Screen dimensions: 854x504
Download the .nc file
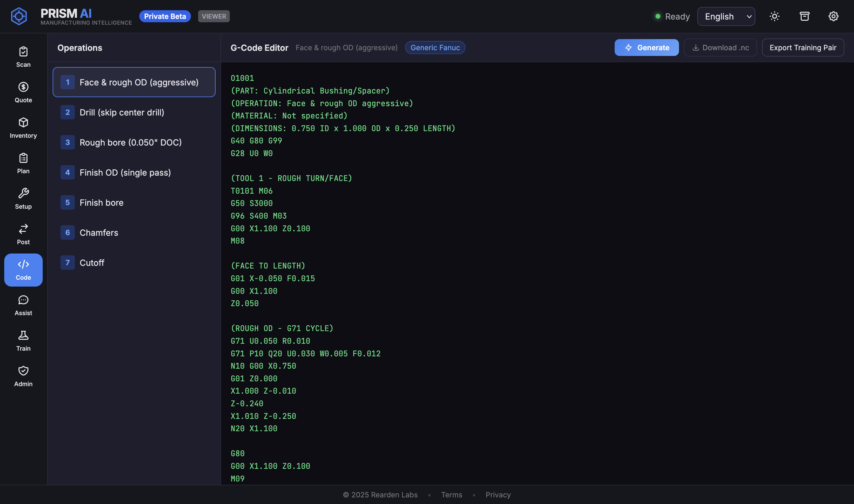pos(720,48)
